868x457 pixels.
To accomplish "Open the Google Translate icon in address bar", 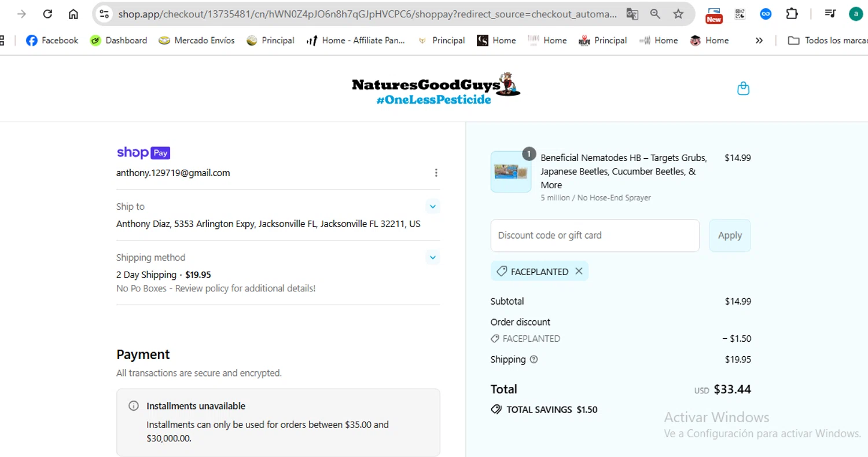I will point(632,14).
